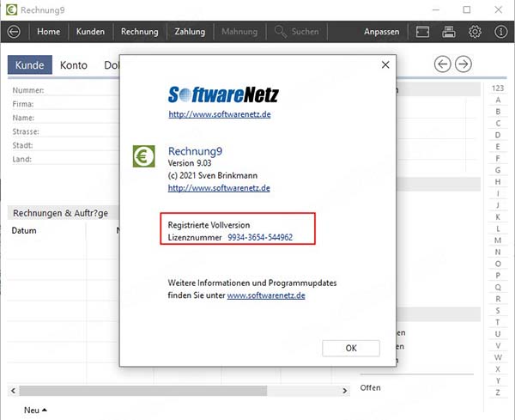Open settings via the gear icon
The height and width of the screenshot is (420, 515).
(475, 32)
